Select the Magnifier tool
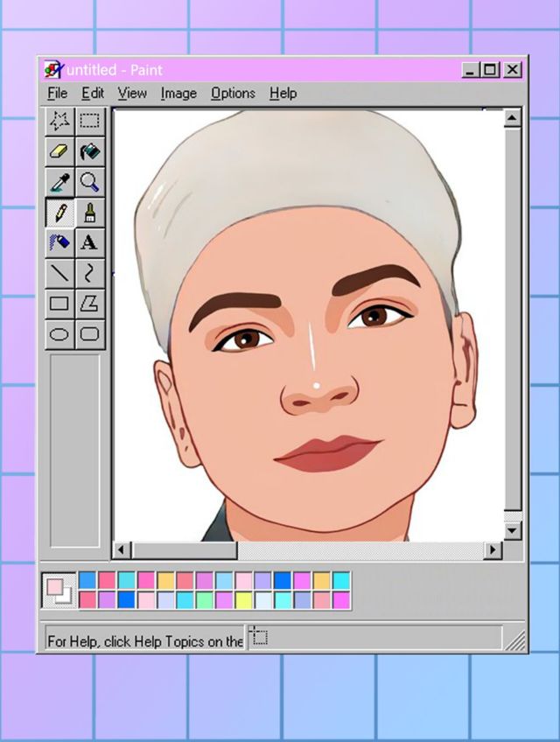560x742 pixels. pyautogui.click(x=89, y=182)
